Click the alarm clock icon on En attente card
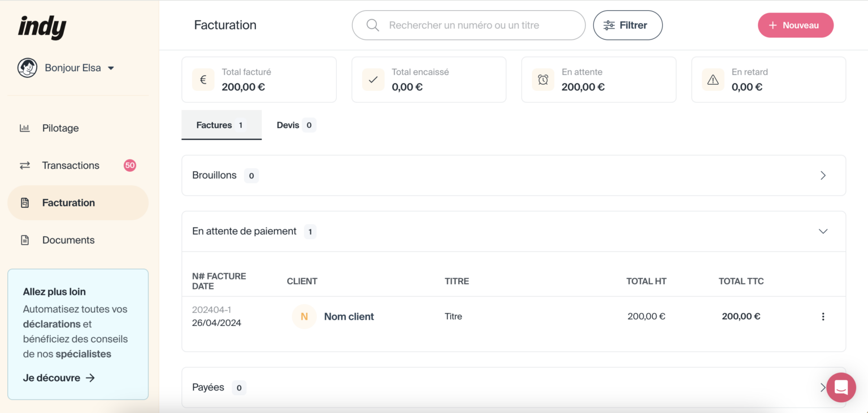868x413 pixels. coord(542,79)
